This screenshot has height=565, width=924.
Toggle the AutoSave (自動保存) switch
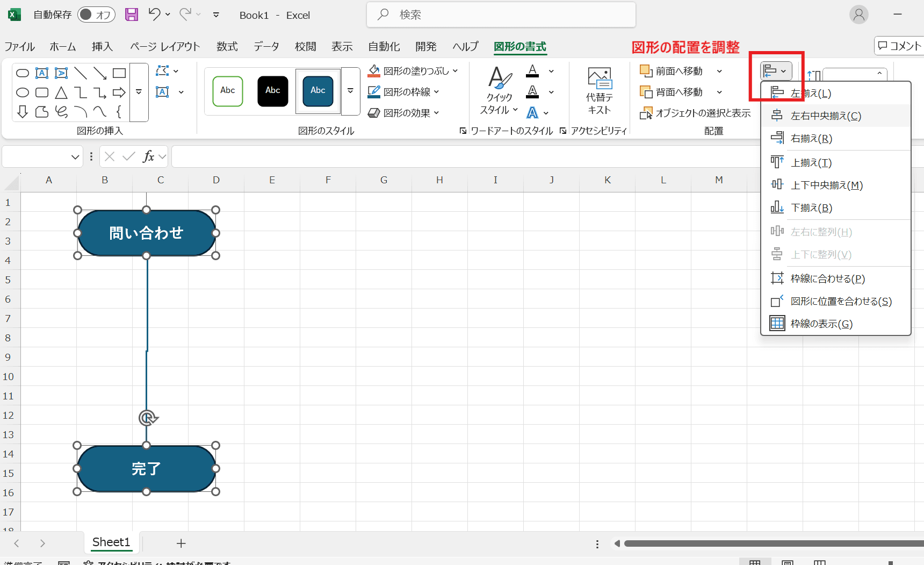[96, 15]
